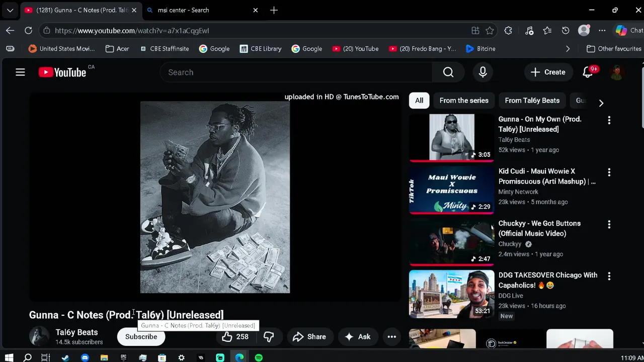Viewport: 644px width, 362px height.
Task: Open Edge settings and more menu
Action: pyautogui.click(x=602, y=31)
